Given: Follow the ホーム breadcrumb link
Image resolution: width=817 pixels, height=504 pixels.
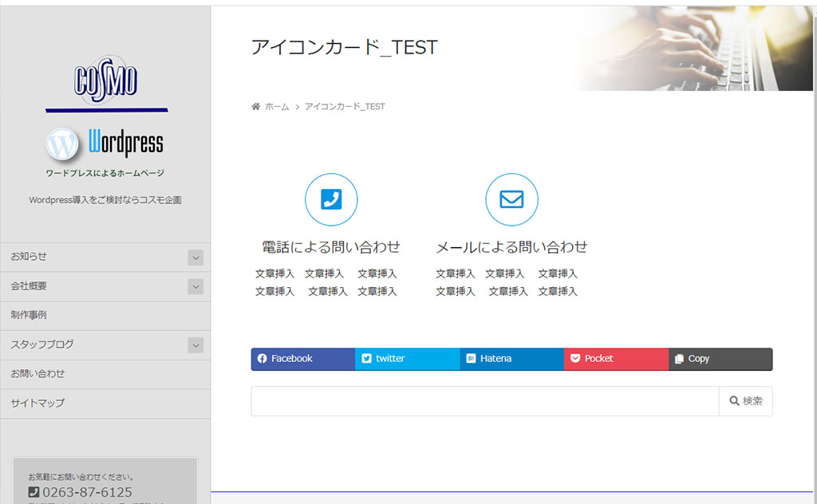Looking at the screenshot, I should [x=277, y=107].
